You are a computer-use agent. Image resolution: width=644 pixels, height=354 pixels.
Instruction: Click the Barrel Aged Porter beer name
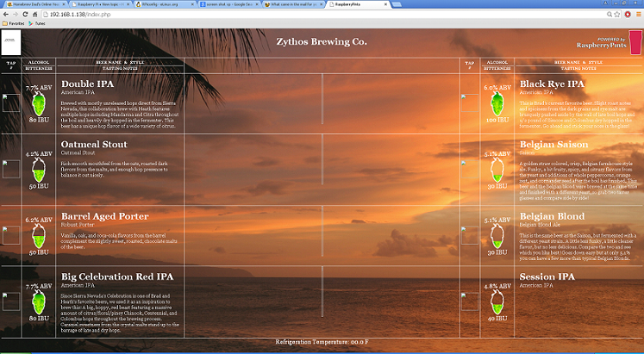104,216
